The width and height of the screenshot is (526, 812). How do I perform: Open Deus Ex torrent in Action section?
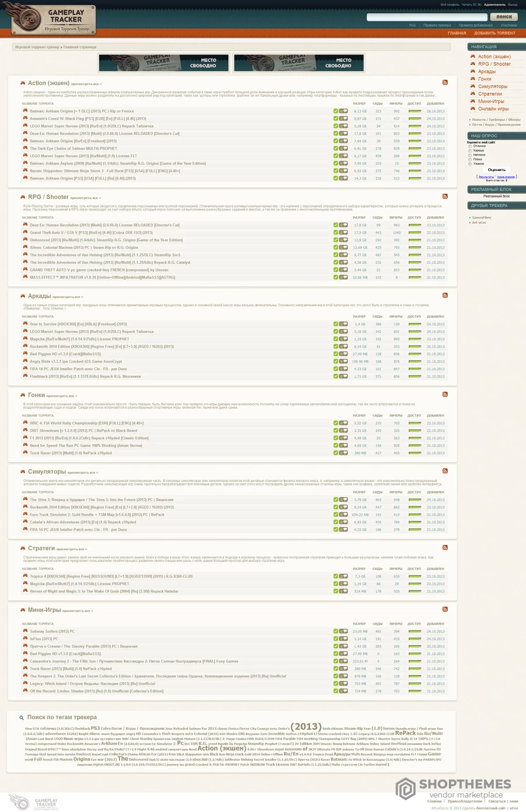104,133
